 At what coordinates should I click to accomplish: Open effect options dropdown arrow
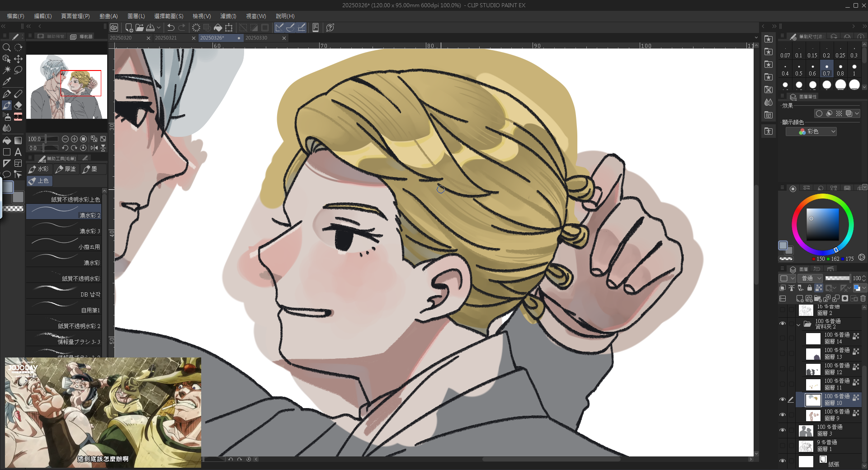pyautogui.click(x=857, y=113)
